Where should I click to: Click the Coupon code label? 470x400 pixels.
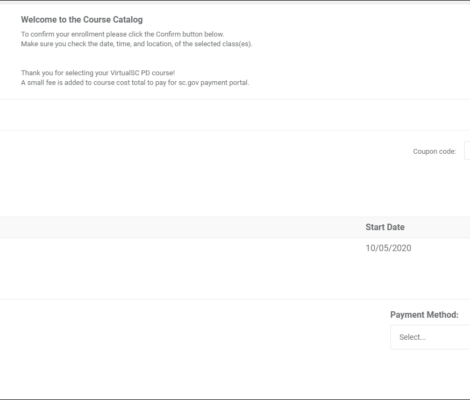(x=434, y=151)
